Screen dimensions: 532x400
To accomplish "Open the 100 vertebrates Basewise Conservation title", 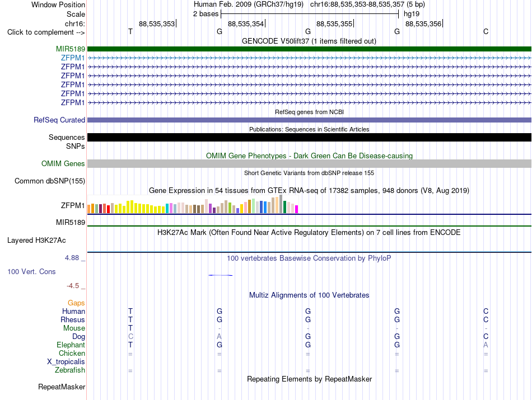I will (x=309, y=258).
